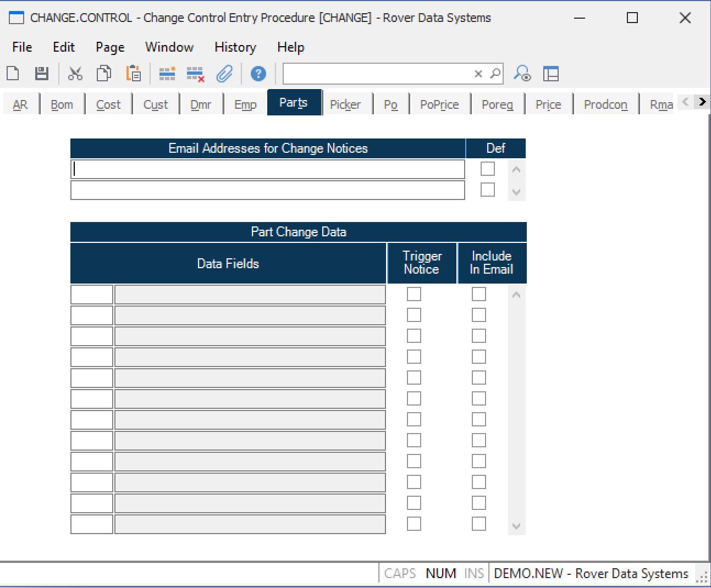This screenshot has height=588, width=711.
Task: Click the Cut scissors icon
Action: coord(75,73)
